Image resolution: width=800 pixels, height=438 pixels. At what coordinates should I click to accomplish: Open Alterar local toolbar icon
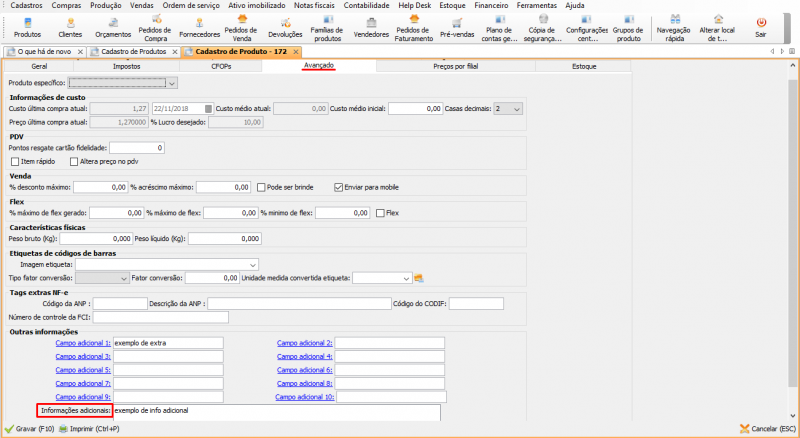point(717,28)
